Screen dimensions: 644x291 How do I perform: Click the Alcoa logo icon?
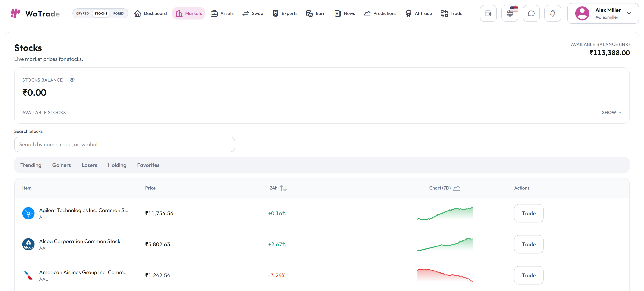(28, 244)
